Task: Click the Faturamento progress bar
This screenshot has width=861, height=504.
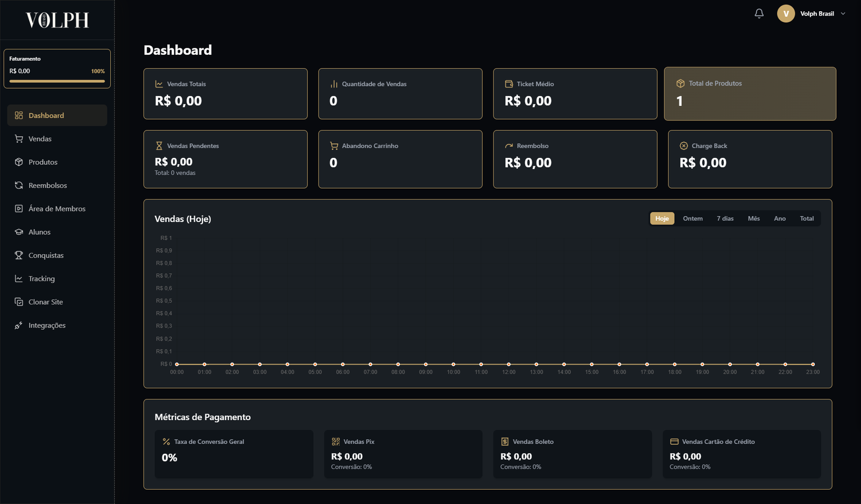Action: point(57,81)
